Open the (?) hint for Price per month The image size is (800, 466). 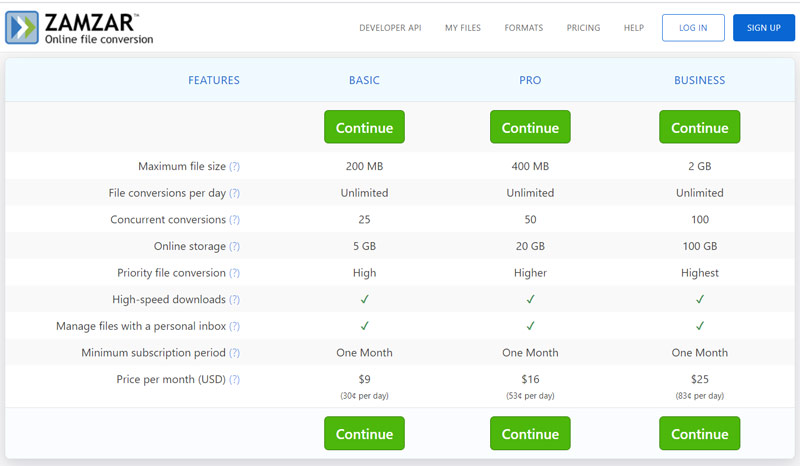[234, 380]
